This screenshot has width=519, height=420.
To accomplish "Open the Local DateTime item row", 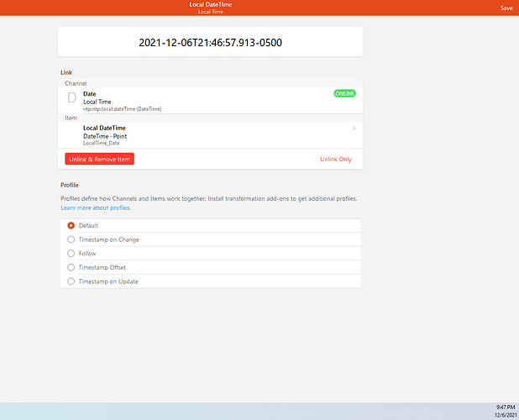I will (x=210, y=135).
